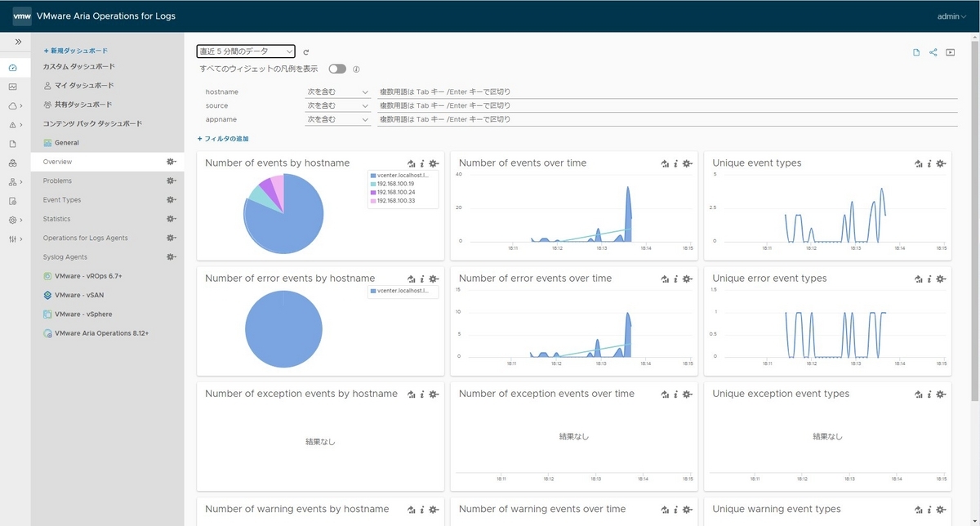Start presentation mode with the play-screen icon
The height and width of the screenshot is (526, 980).
(x=951, y=52)
